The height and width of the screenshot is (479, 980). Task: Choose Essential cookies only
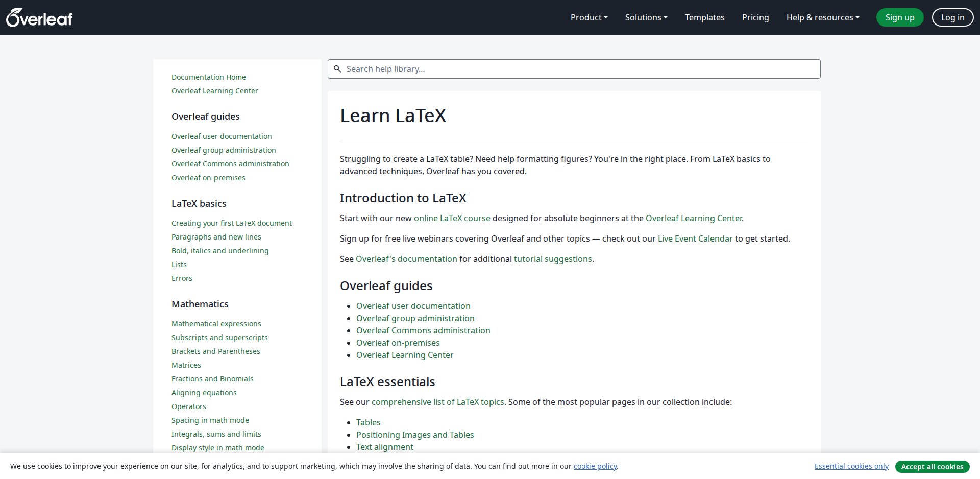[x=851, y=466]
